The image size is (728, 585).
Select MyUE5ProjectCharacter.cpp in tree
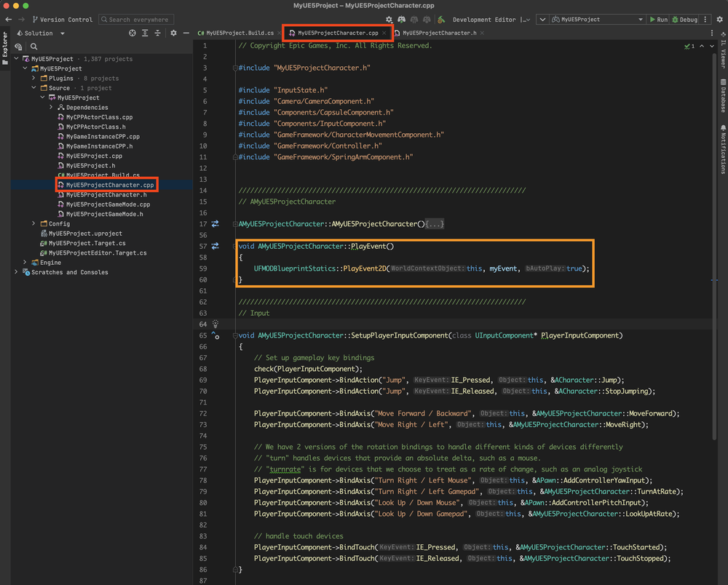[106, 185]
